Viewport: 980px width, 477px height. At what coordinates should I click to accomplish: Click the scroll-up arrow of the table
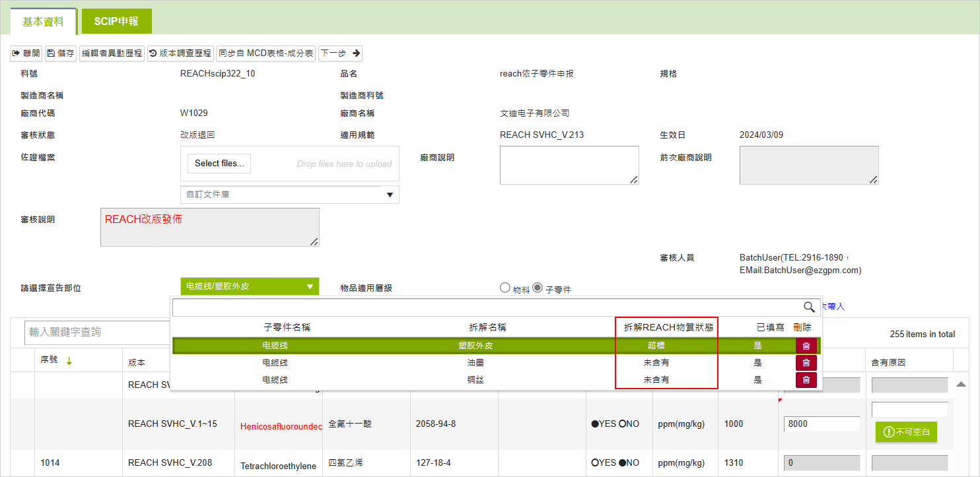(962, 384)
